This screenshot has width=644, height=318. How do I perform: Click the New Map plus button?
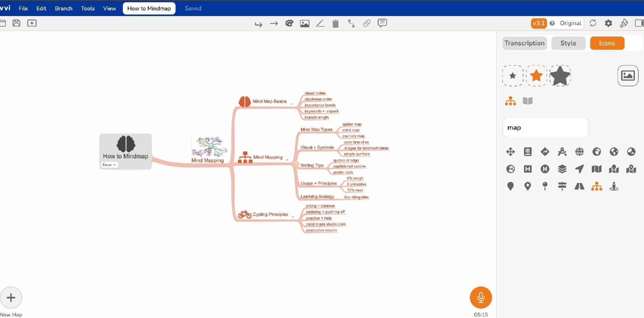[11, 298]
